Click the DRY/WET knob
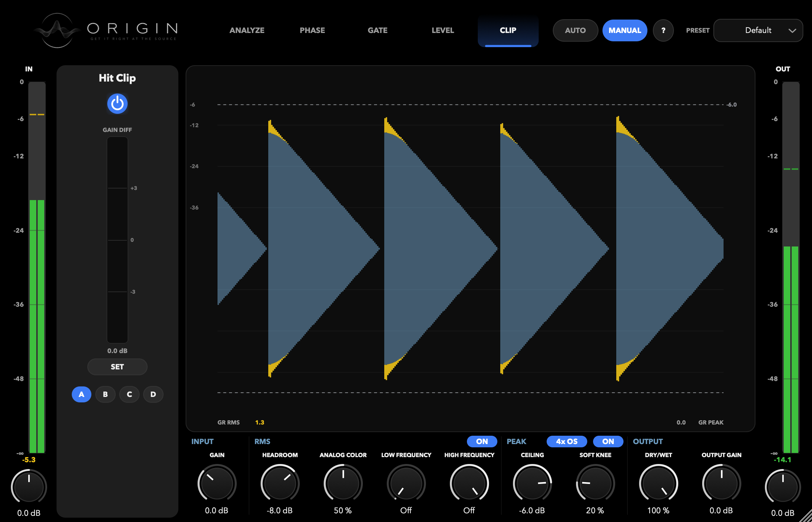 pyautogui.click(x=658, y=484)
